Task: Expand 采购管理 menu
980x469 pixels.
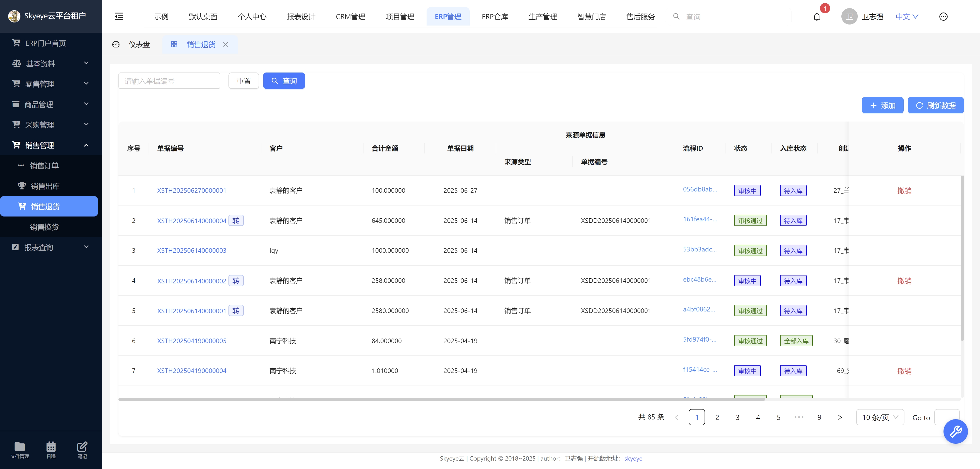Action: click(51, 125)
